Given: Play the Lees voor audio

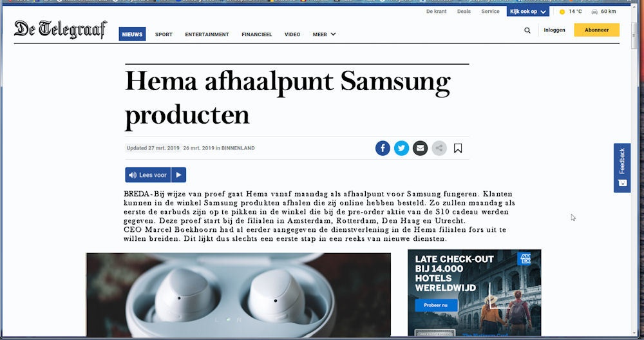Looking at the screenshot, I should pyautogui.click(x=178, y=175).
